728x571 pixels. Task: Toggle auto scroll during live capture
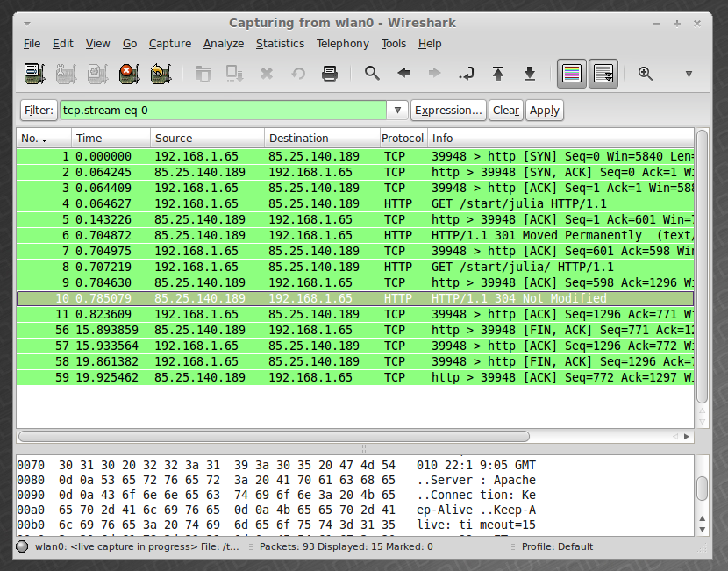[x=603, y=74]
